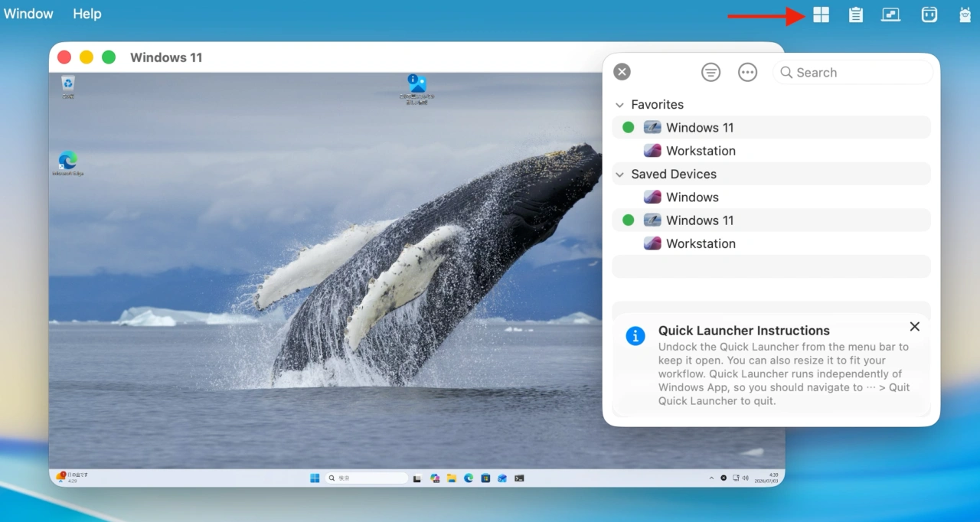Click the clipboard icon in the macOS menu bar
The image size is (980, 522).
pyautogui.click(x=856, y=15)
